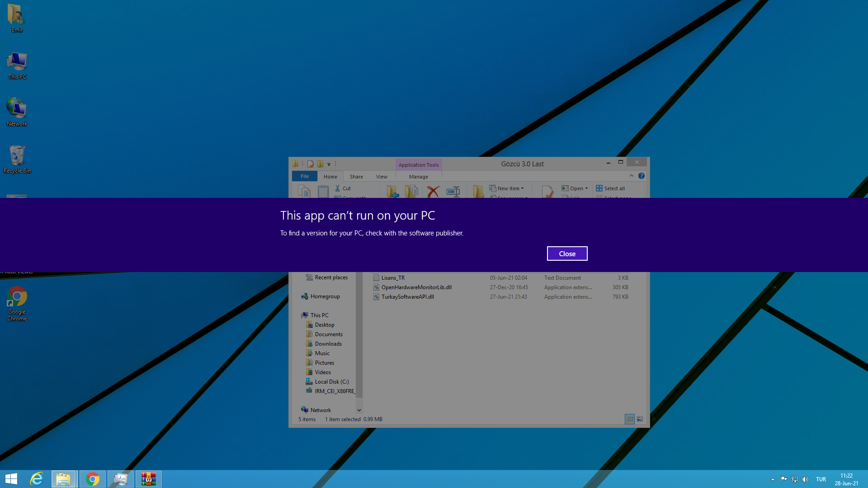Open WinRAR from the taskbar
This screenshot has height=488, width=868.
click(x=148, y=479)
